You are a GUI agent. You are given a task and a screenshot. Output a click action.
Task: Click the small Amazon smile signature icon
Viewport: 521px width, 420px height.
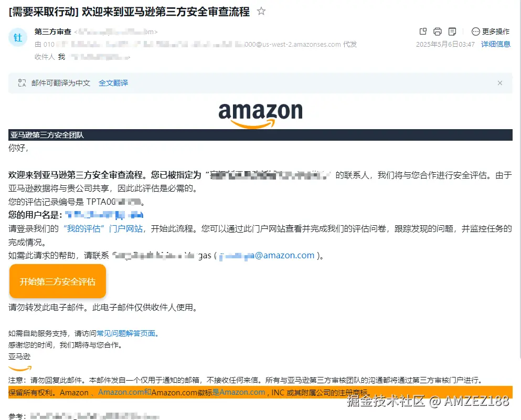click(x=20, y=368)
